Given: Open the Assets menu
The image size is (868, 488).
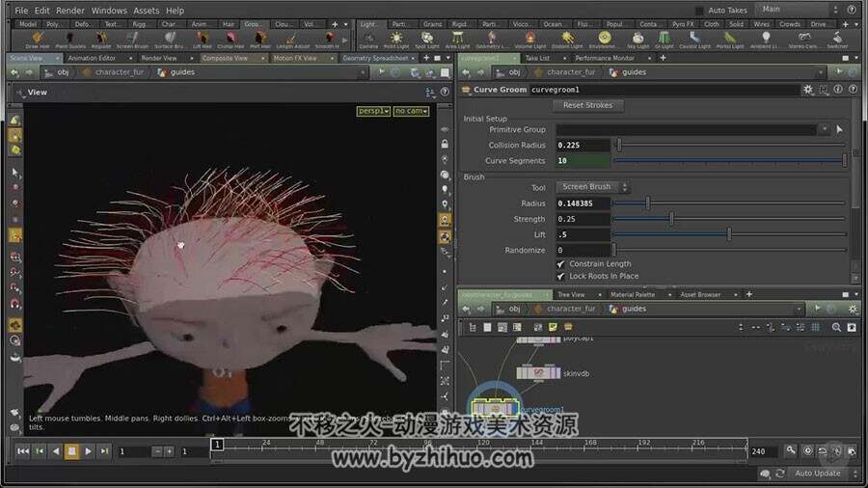Looking at the screenshot, I should [x=147, y=11].
